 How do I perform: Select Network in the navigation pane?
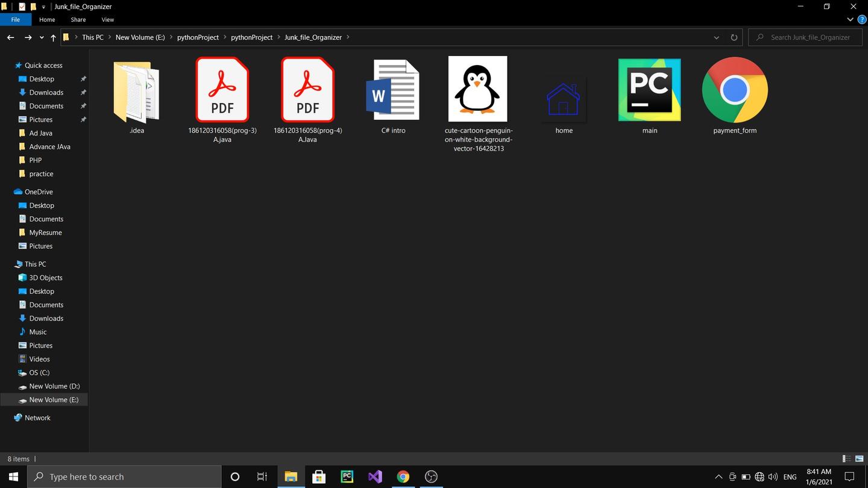click(x=37, y=418)
